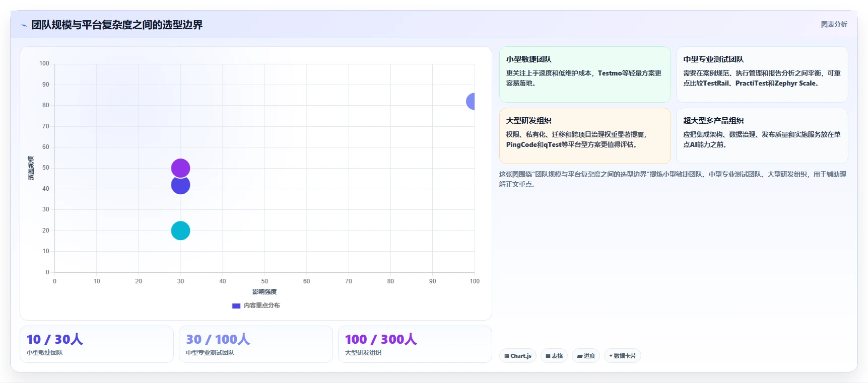Select the 30 / 100人 stat card
The image size is (868, 383).
point(256,344)
